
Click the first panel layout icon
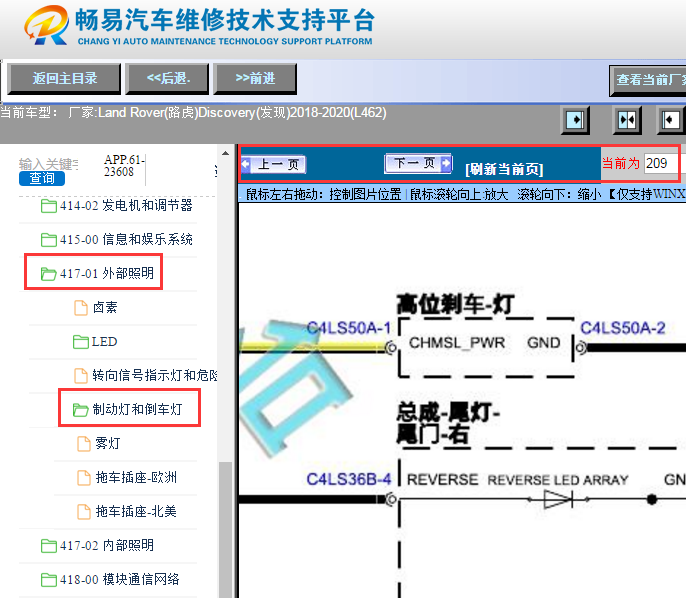pos(575,120)
